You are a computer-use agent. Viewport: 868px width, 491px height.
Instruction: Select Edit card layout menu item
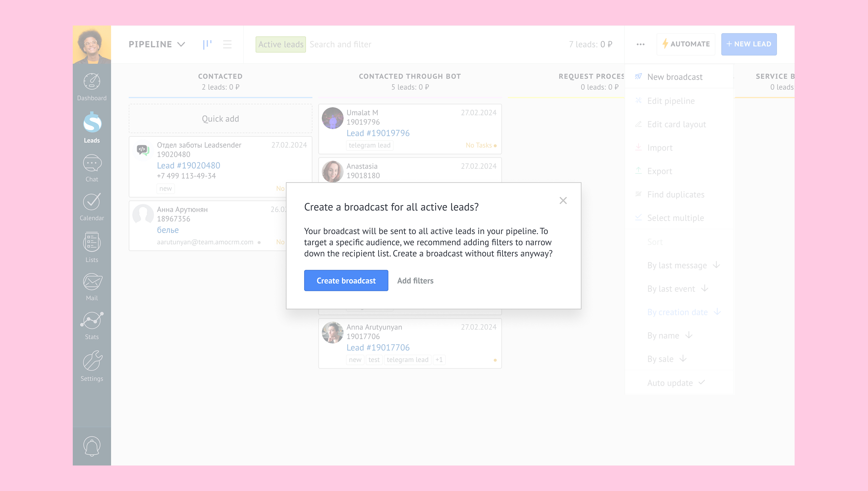point(679,124)
